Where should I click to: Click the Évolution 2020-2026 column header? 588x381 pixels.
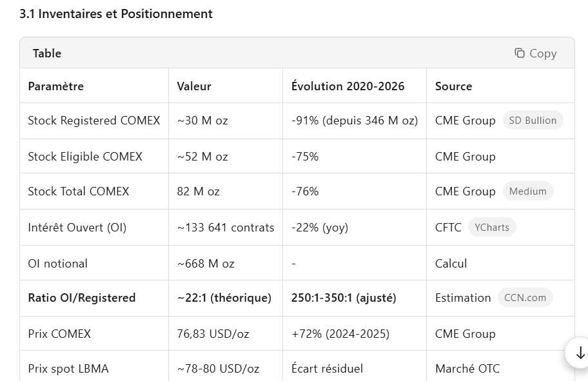tap(348, 86)
